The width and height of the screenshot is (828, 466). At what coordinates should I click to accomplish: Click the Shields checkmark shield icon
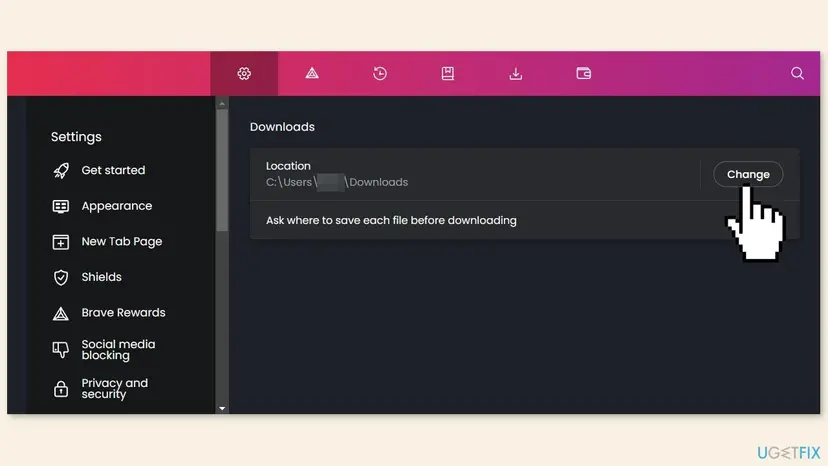61,277
